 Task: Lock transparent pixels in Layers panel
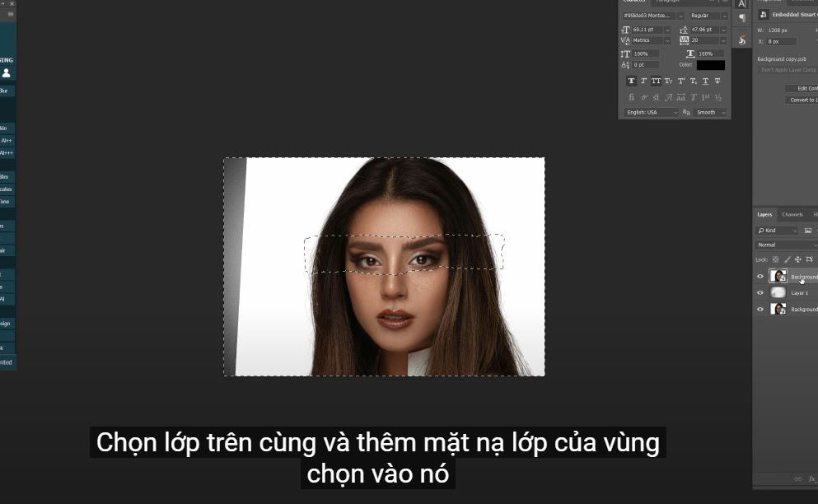click(776, 259)
